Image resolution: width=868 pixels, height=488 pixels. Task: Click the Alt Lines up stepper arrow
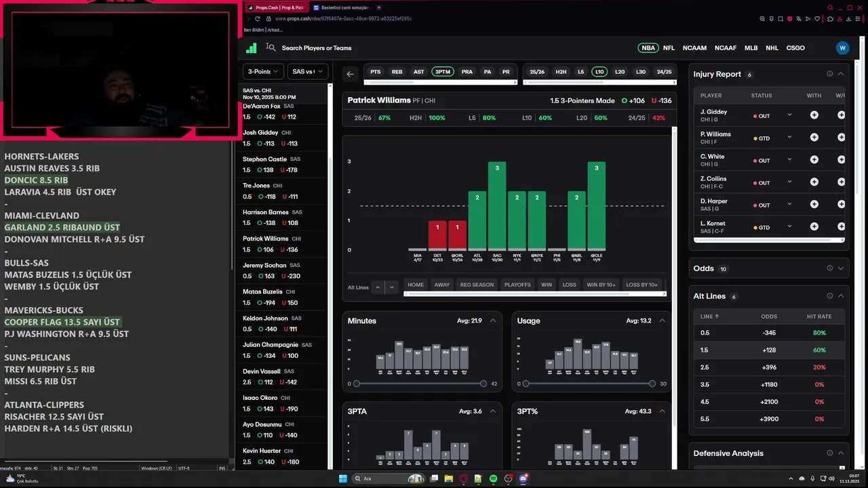click(378, 287)
